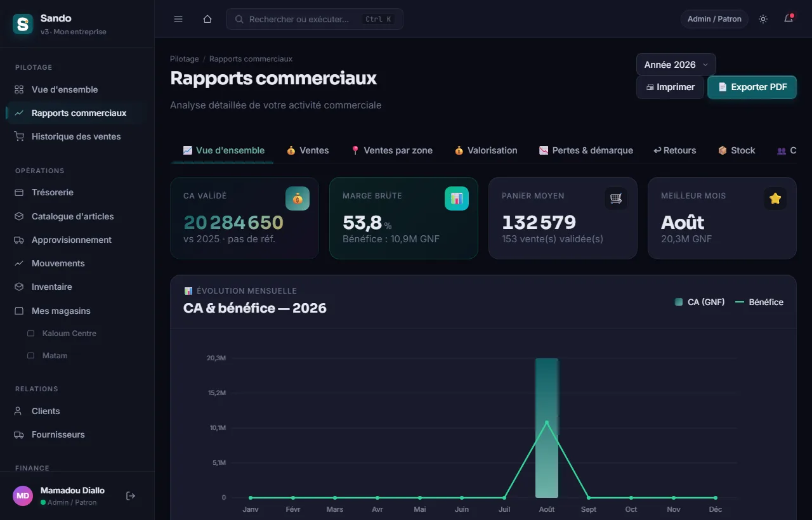Go to home via house icon

[x=207, y=19]
